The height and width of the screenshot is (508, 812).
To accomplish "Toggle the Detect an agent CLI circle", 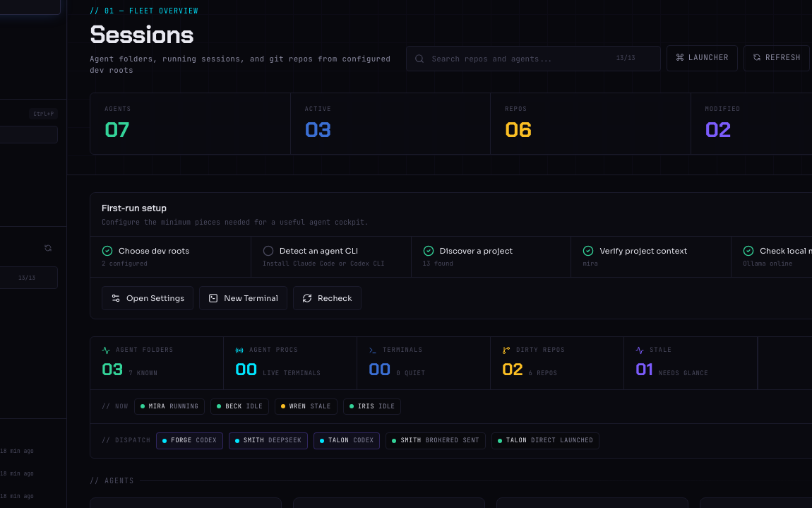I will click(x=268, y=251).
